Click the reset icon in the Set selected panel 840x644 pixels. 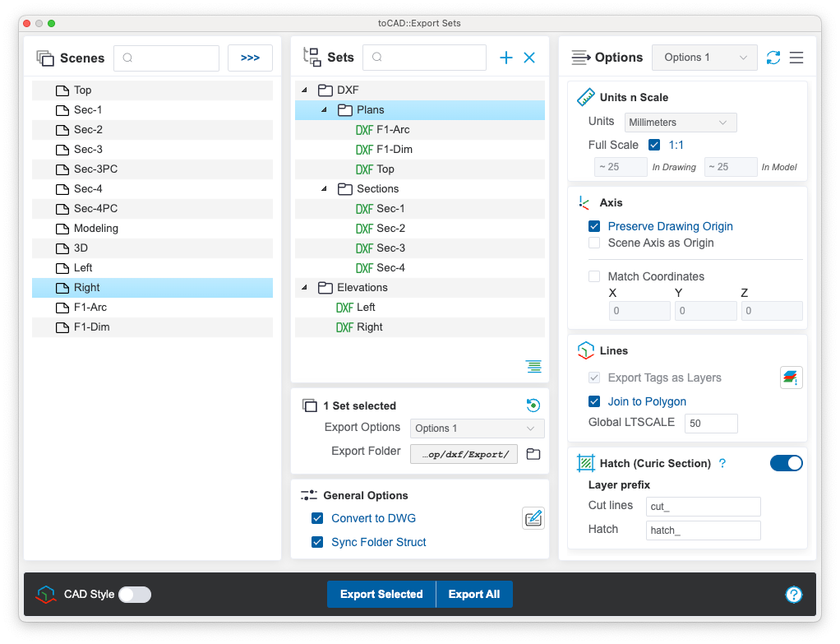(533, 405)
